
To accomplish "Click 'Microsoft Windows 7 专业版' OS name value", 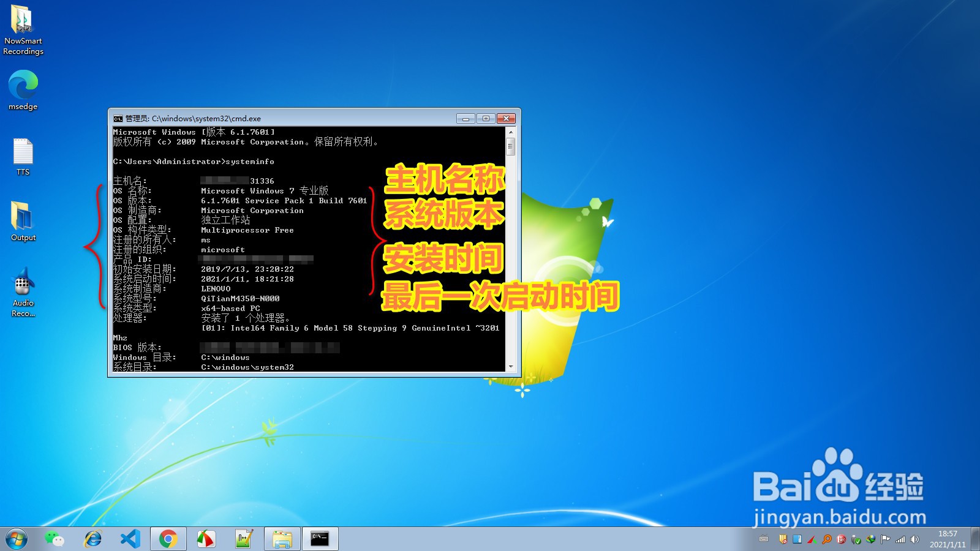I will point(265,191).
